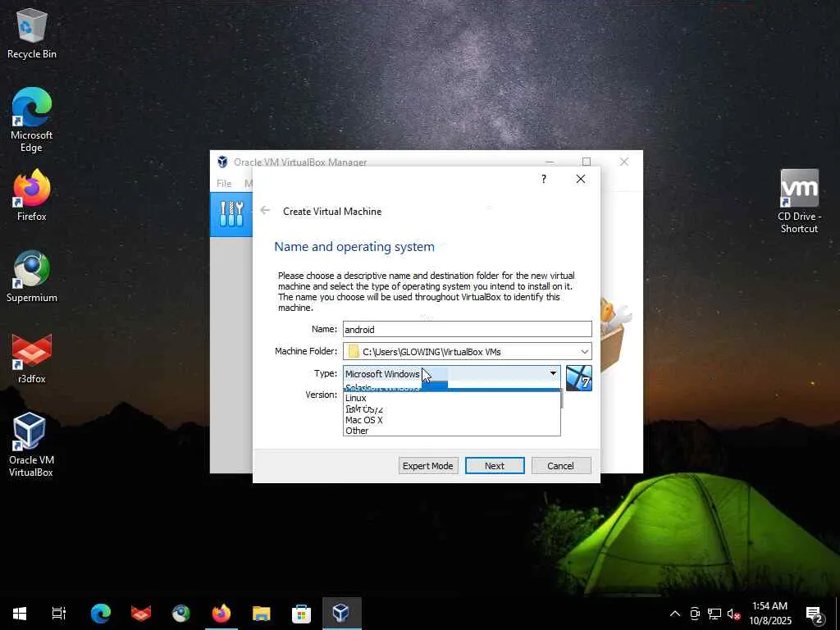
Task: Open Microsoft Store from the taskbar
Action: [x=302, y=614]
